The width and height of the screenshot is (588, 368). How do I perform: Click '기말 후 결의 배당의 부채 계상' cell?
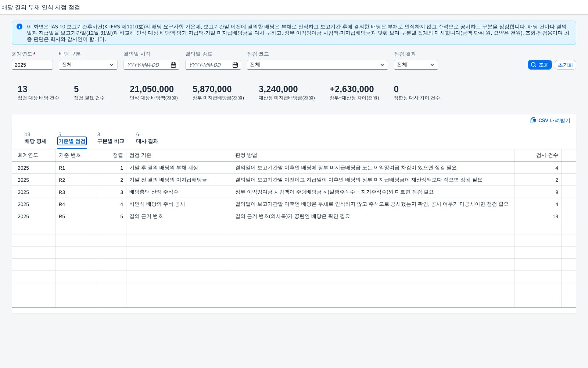point(179,168)
